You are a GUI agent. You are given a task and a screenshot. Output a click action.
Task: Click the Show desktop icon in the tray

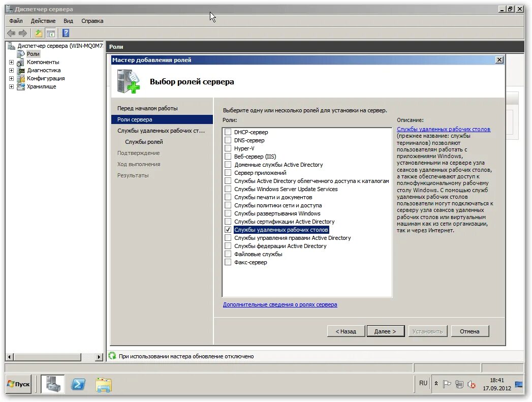(x=519, y=384)
